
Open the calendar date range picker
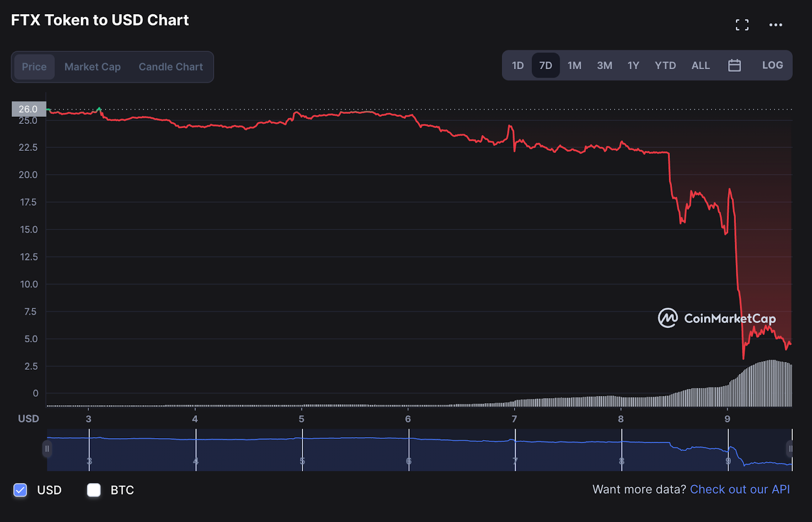(x=734, y=65)
